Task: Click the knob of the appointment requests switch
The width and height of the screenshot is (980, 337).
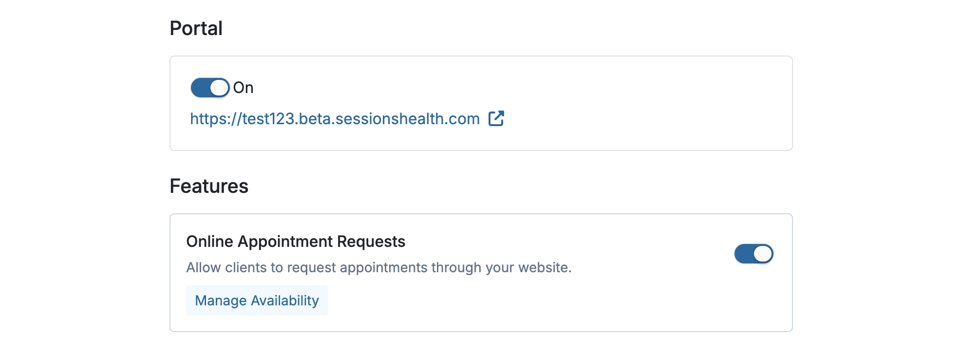Action: click(x=762, y=254)
